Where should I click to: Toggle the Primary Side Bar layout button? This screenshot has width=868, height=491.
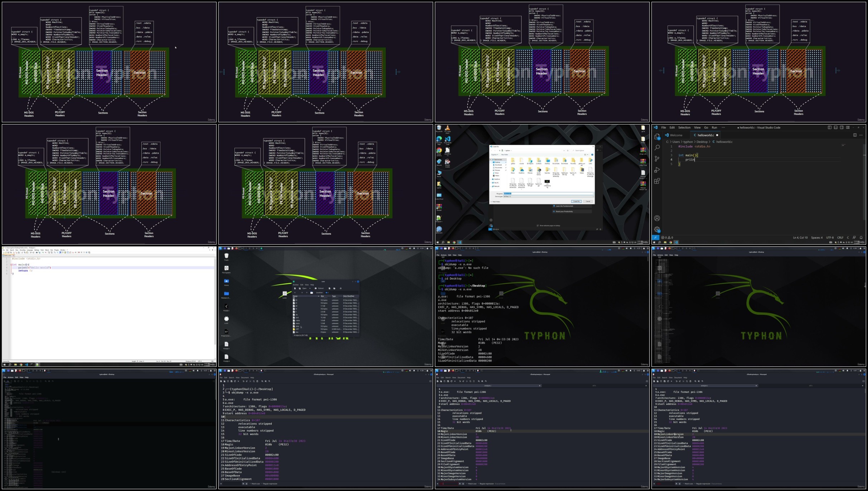tap(829, 127)
